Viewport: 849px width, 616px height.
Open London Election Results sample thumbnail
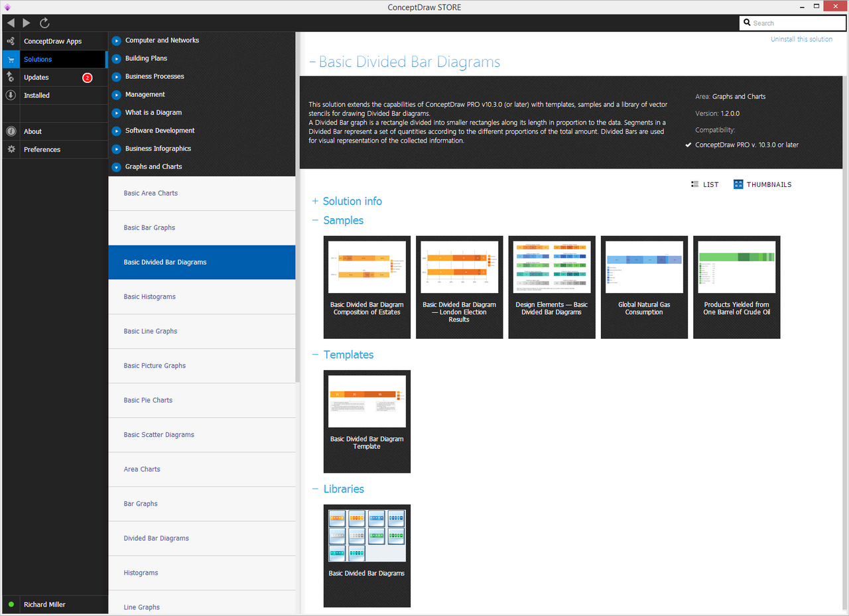click(460, 287)
